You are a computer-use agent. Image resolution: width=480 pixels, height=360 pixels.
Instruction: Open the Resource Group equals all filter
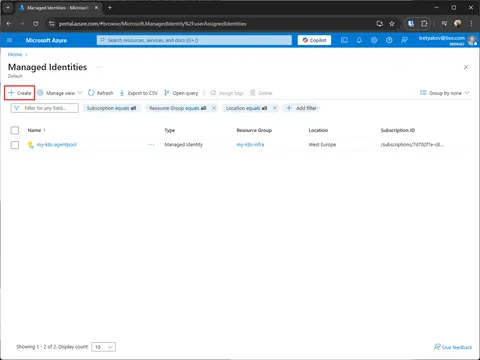178,108
